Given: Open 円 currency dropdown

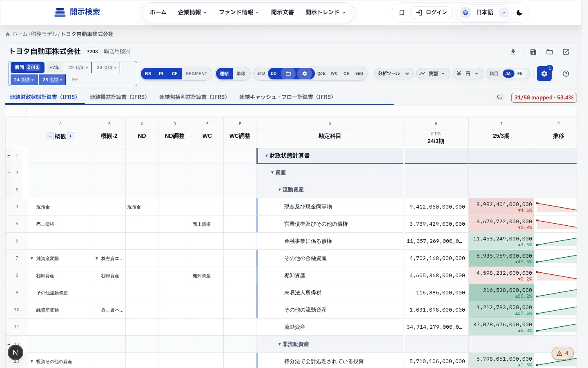Looking at the screenshot, I should (468, 74).
